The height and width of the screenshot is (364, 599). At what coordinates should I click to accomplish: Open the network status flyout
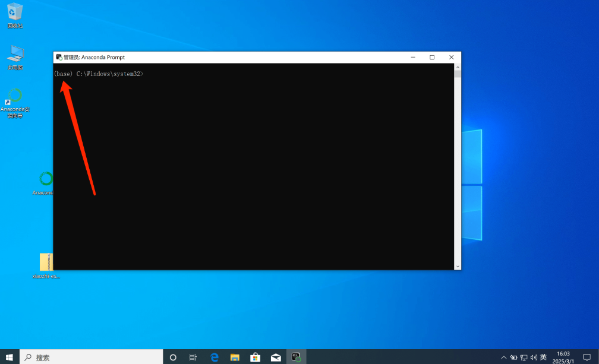coord(523,357)
